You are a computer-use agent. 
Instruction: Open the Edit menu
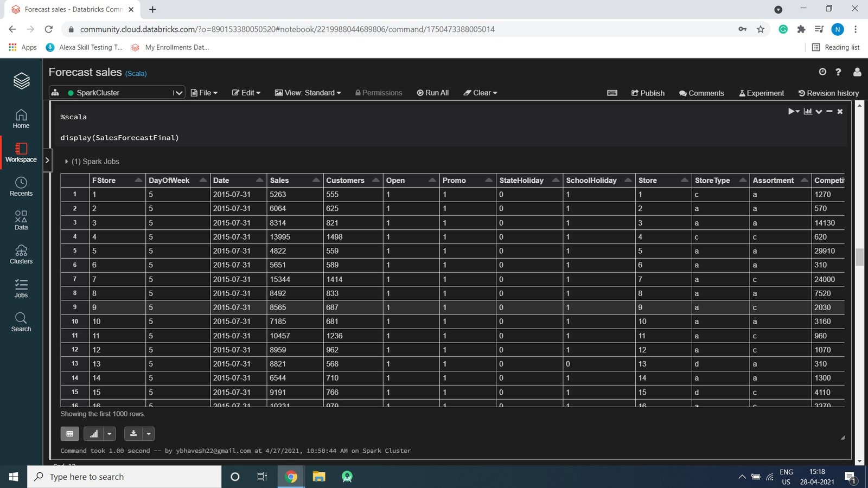coord(246,93)
